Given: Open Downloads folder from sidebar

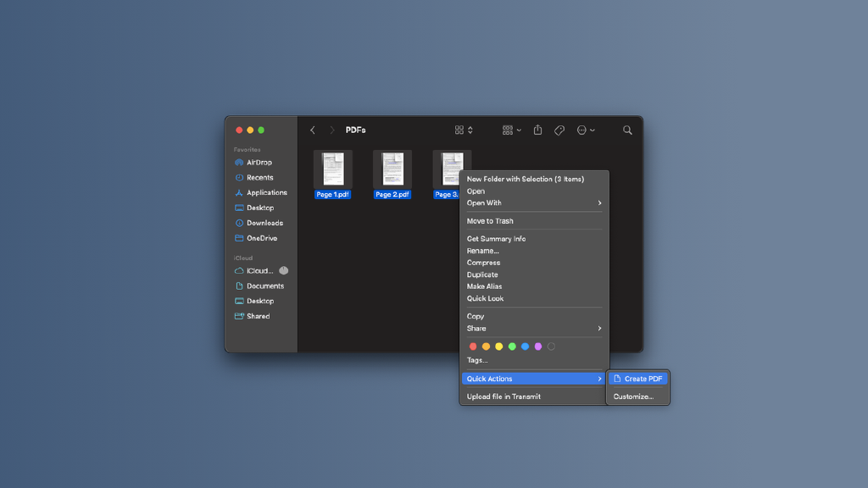Looking at the screenshot, I should (264, 223).
